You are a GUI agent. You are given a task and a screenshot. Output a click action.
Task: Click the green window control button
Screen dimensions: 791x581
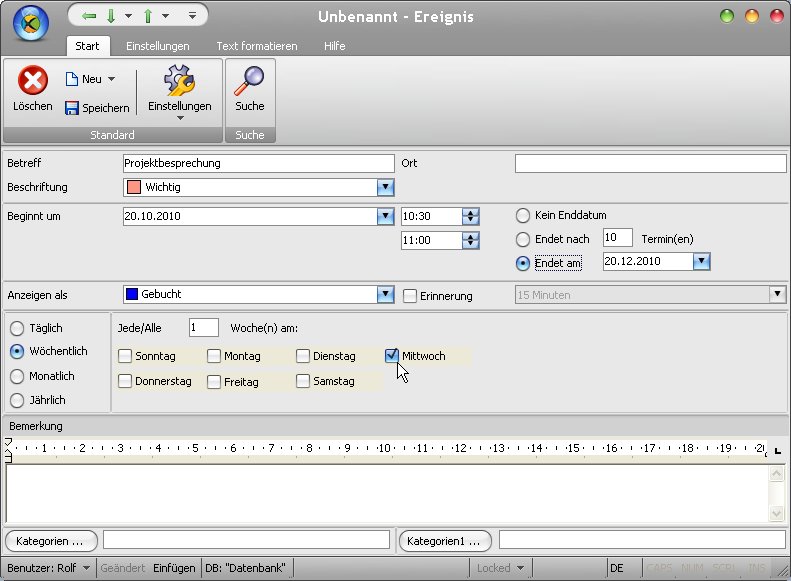726,17
